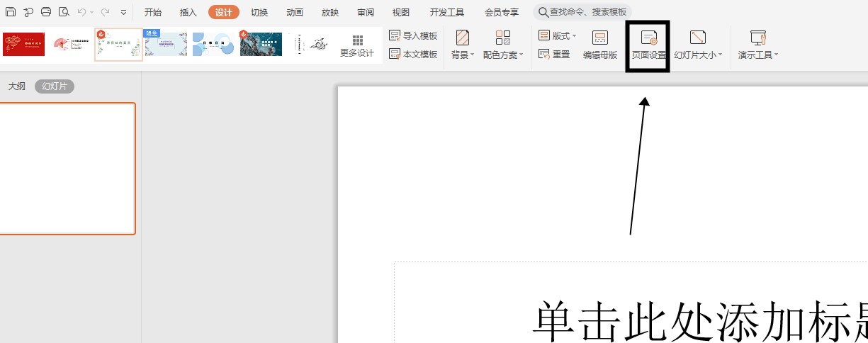Toggle to 幻灯片 slides view

coord(55,86)
